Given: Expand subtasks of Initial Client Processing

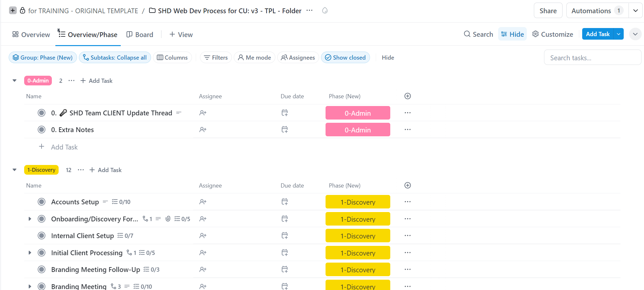Looking at the screenshot, I should [30, 253].
